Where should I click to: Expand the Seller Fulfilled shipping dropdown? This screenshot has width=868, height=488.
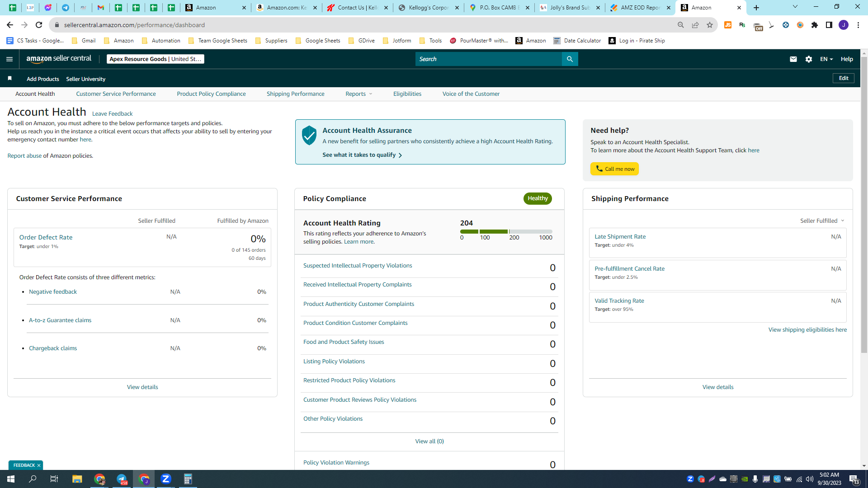pos(822,221)
